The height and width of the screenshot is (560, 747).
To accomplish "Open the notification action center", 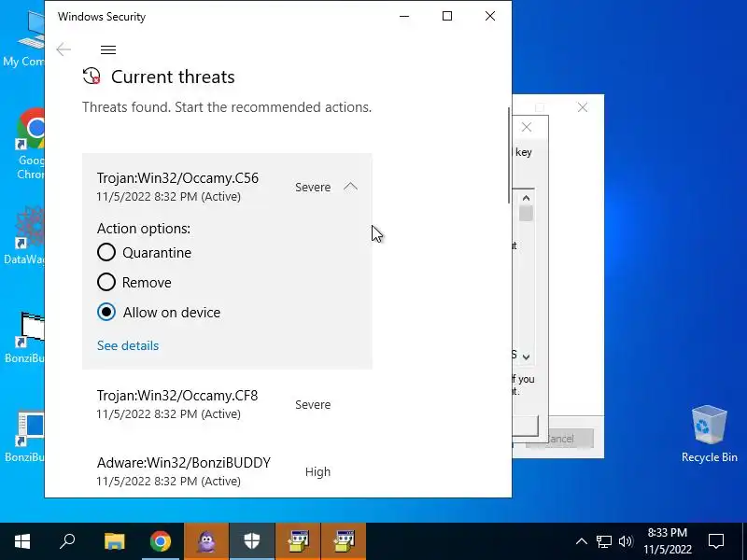I will point(716,541).
